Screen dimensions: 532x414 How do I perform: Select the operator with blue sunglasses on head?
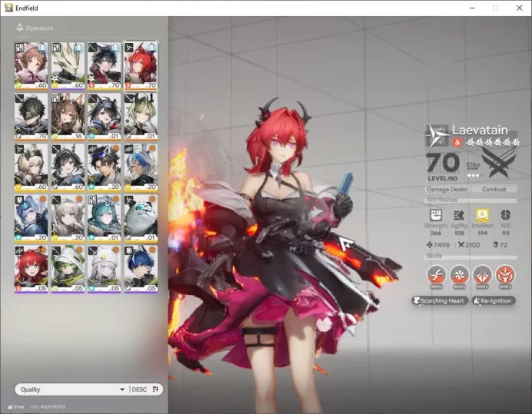[104, 167]
